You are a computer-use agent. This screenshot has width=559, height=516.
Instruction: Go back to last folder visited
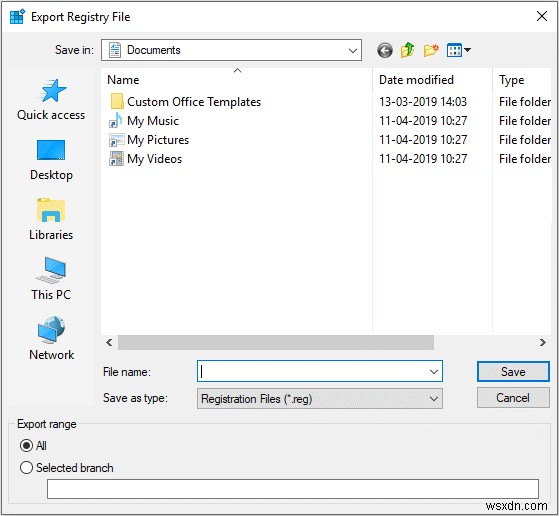385,50
